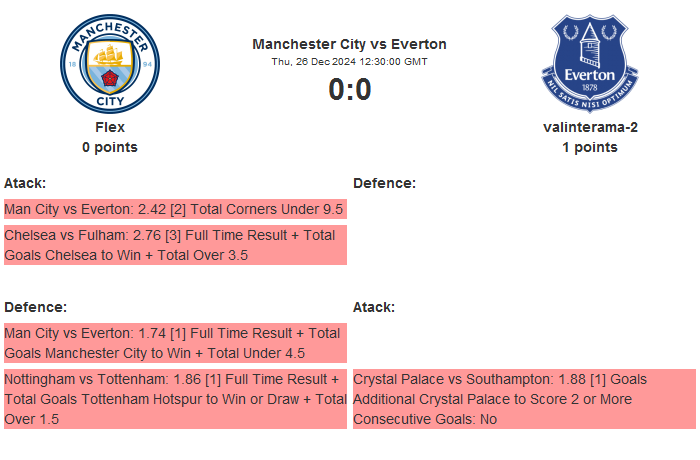Screen dimensions: 700x460
Task: Select the Total Corners Under 9.5 bet
Action: (174, 209)
